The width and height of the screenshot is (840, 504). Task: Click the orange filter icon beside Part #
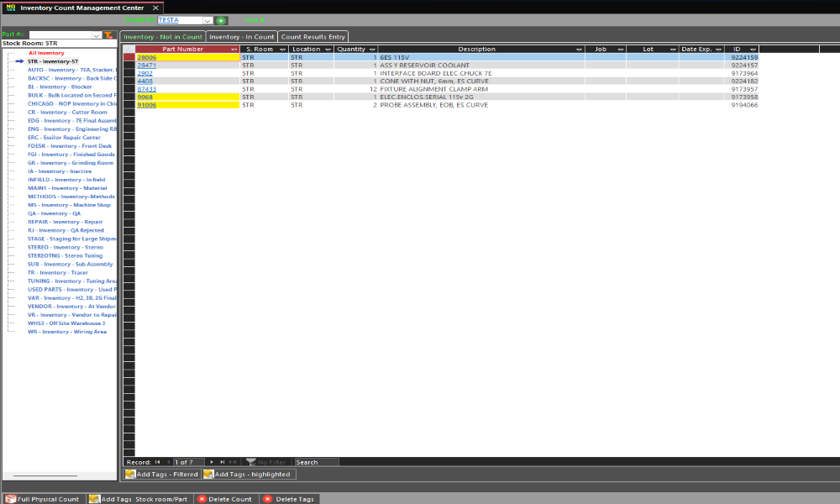coord(108,35)
